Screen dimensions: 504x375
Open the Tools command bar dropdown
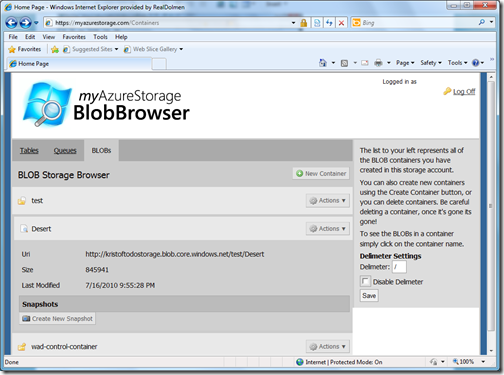pos(457,63)
